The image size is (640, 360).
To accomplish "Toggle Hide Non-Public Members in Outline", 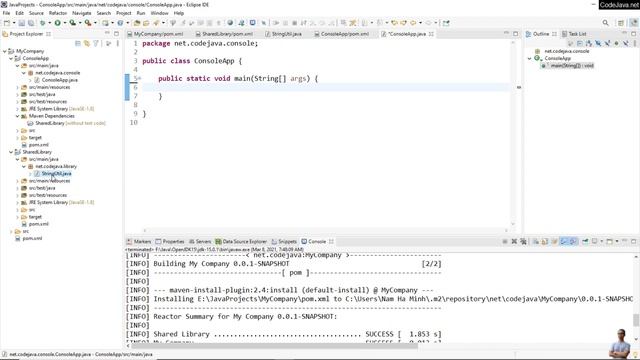I will click(616, 43).
